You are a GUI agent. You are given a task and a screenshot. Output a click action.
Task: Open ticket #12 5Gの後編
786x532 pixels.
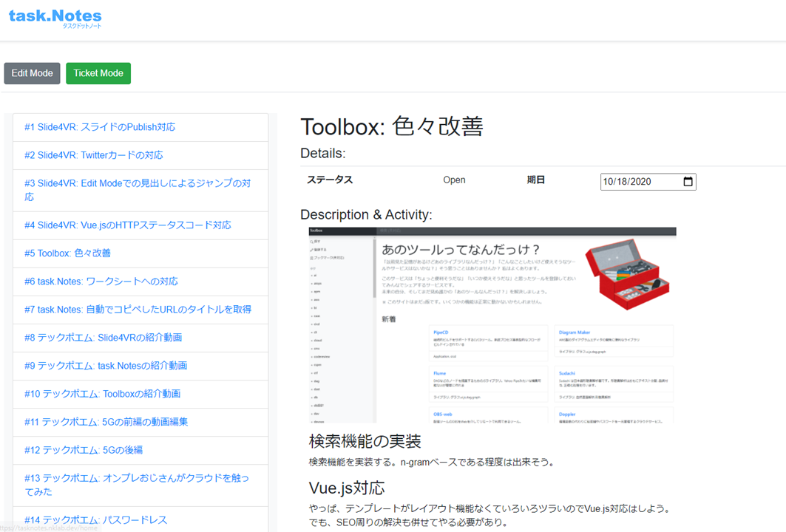coord(140,450)
